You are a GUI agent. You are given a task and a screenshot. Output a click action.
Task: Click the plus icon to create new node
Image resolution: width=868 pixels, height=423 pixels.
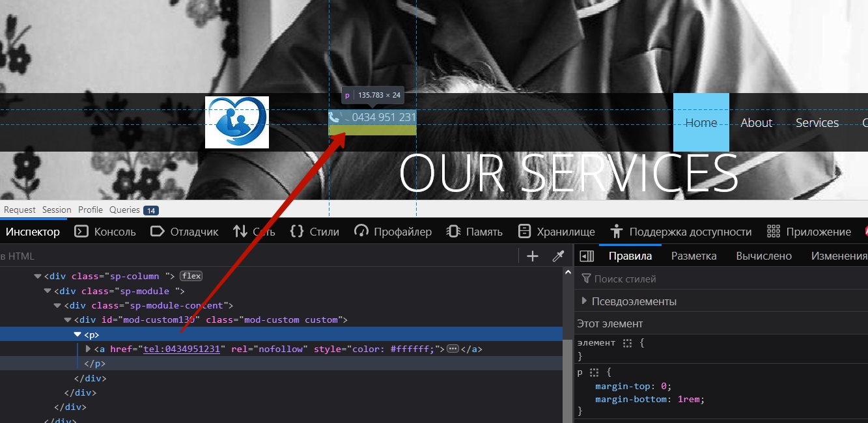(533, 256)
